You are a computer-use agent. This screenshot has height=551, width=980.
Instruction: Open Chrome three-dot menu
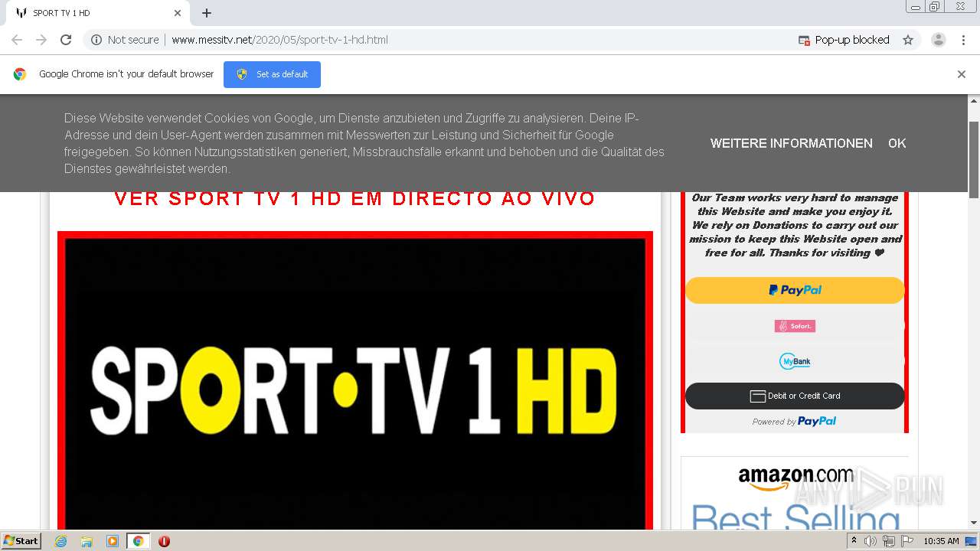[963, 40]
